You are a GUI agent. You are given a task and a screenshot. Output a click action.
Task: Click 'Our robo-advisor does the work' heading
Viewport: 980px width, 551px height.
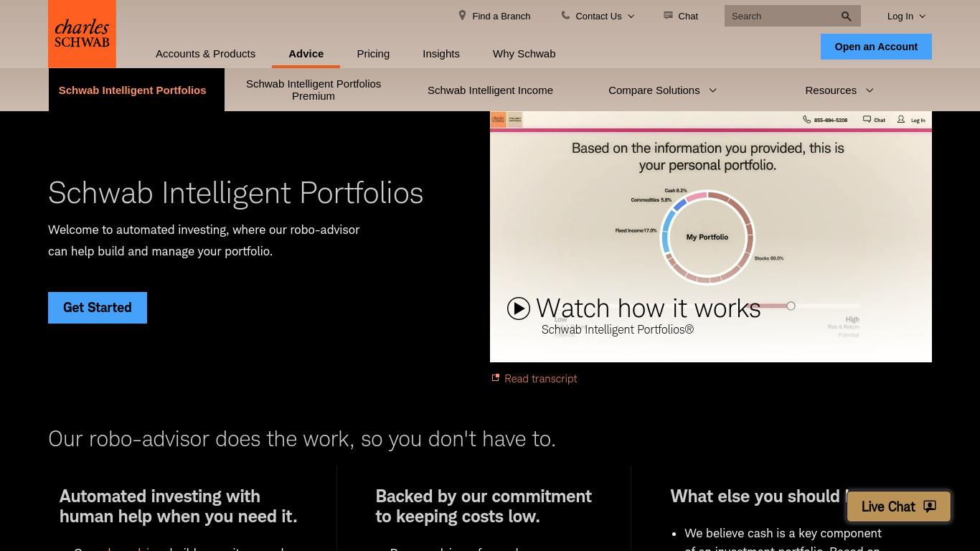tap(302, 438)
